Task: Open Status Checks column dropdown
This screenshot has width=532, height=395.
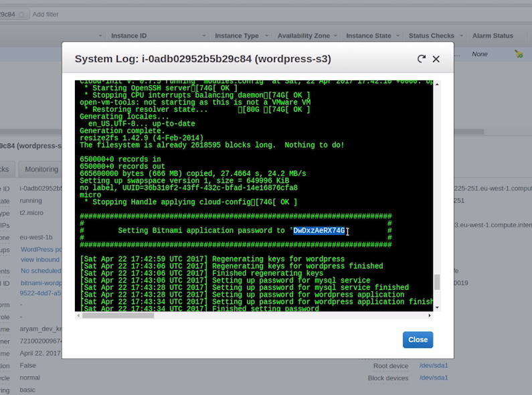Action: point(461,35)
